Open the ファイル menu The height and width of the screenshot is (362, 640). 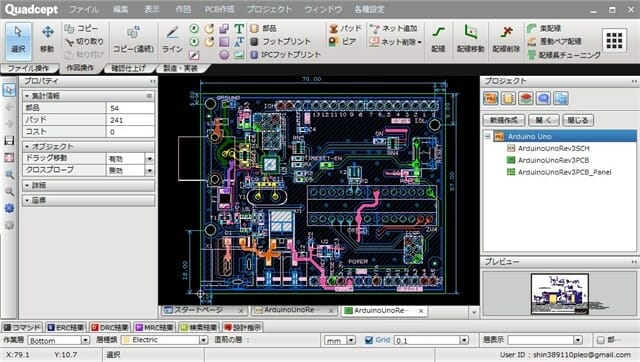[x=84, y=9]
